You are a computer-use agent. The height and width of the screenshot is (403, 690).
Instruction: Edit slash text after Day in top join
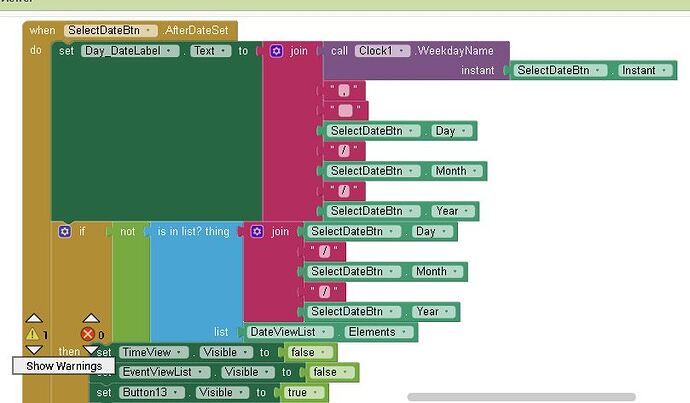(344, 151)
